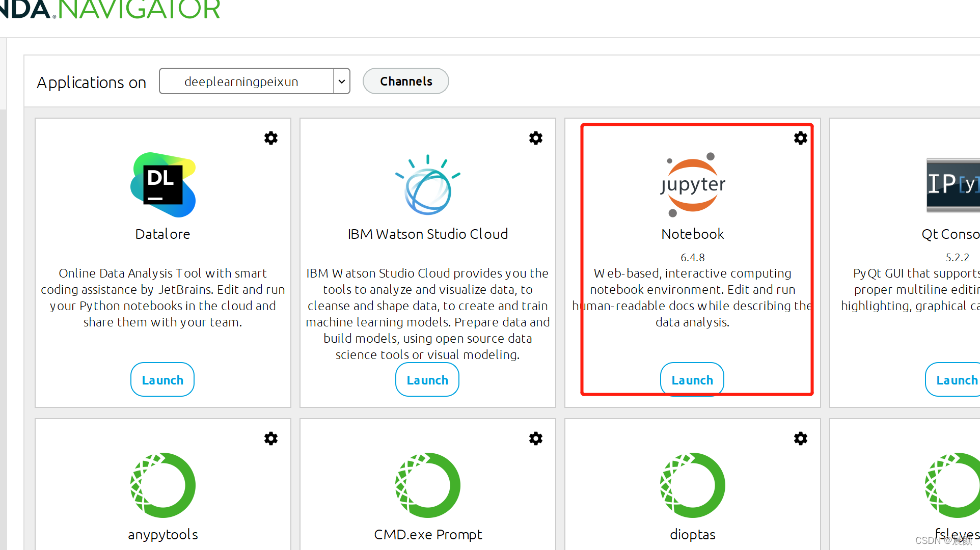Open the dioptas tile settings gear
The height and width of the screenshot is (550, 980).
click(801, 438)
